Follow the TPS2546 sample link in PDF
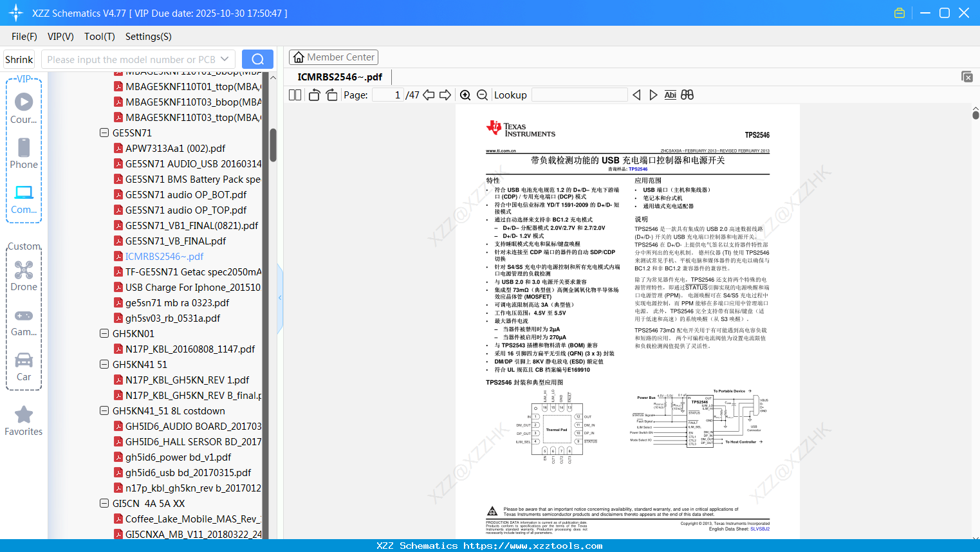Screen dimensions: 980x552 [x=638, y=169]
